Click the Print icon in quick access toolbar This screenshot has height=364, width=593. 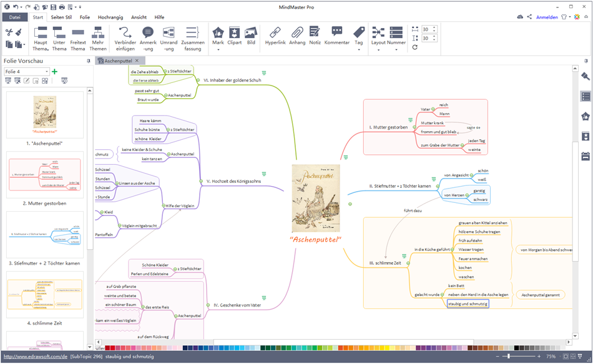point(62,7)
